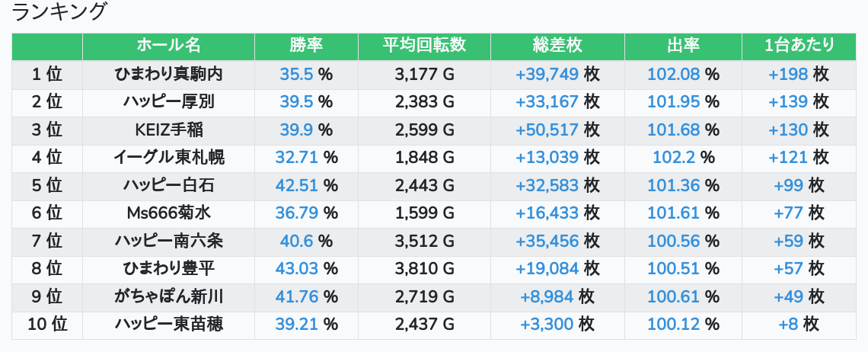Click the 出率 column header

pyautogui.click(x=683, y=46)
